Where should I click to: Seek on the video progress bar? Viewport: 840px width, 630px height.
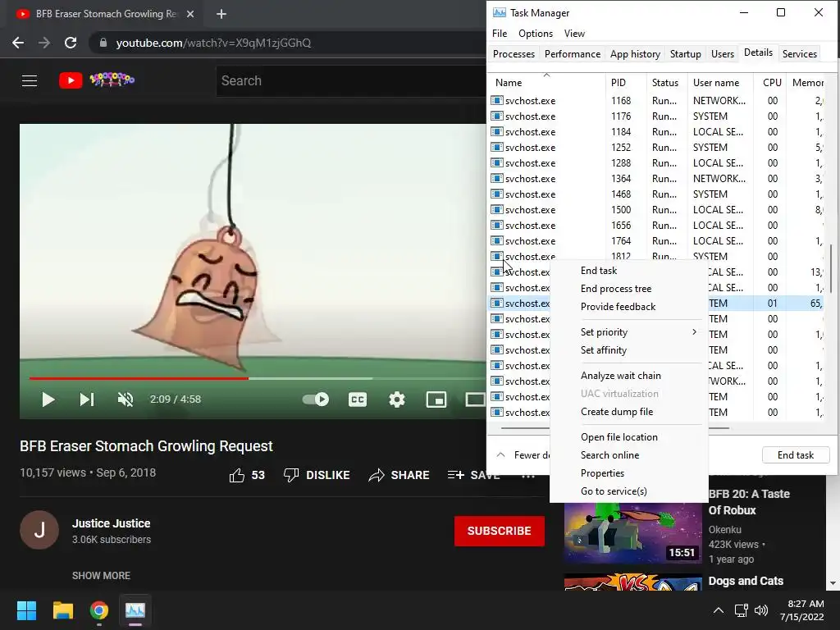[257, 378]
